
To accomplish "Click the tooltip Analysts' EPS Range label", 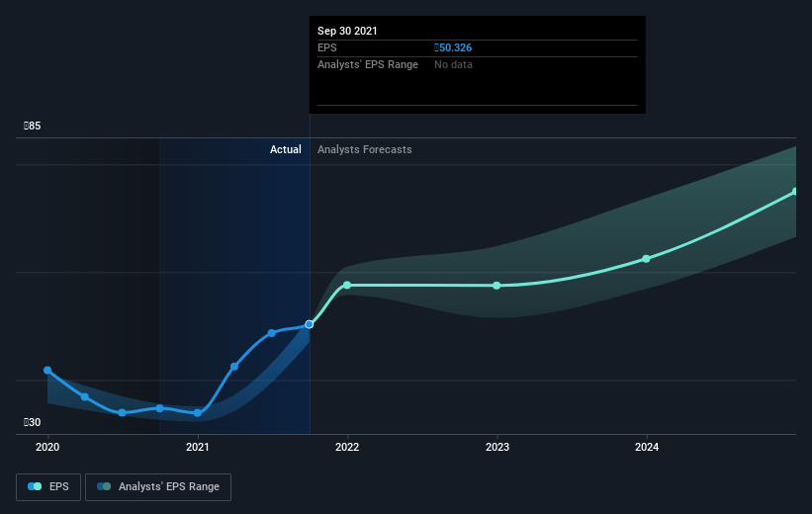I will (x=368, y=64).
